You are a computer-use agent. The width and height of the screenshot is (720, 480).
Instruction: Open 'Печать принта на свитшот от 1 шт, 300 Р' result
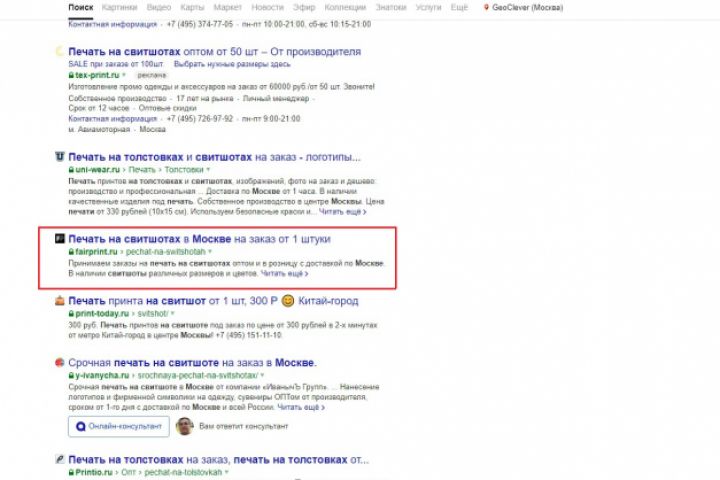[213, 301]
